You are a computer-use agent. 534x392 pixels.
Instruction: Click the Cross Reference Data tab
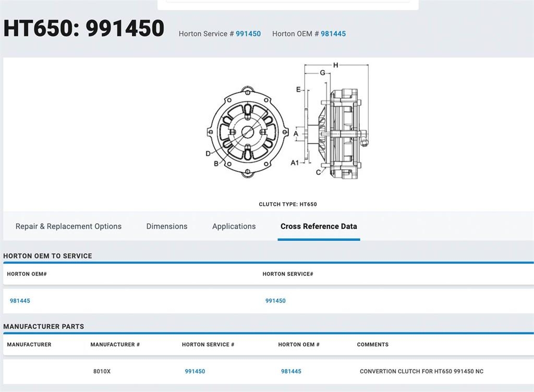pos(319,226)
